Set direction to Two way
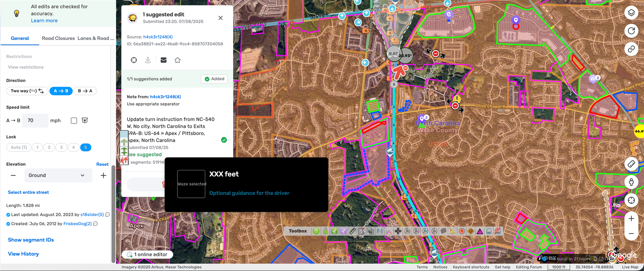The image size is (644, 271). point(27,91)
